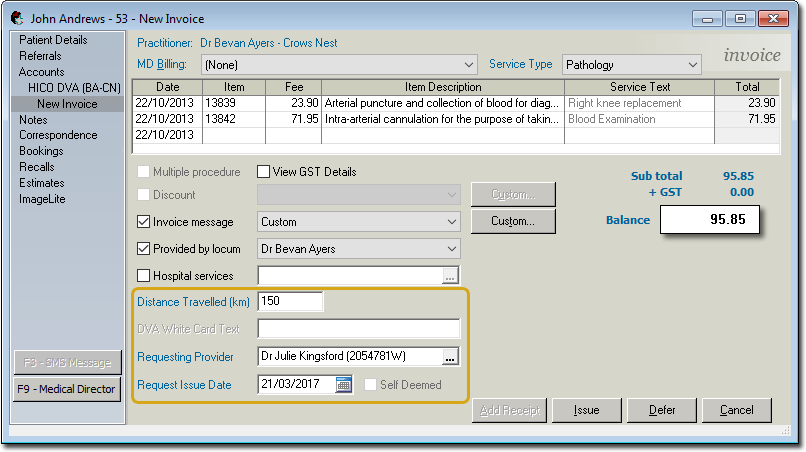Viewport: 806px width, 452px height.
Task: Click the Distance Travelled (km) input field
Action: coord(290,302)
